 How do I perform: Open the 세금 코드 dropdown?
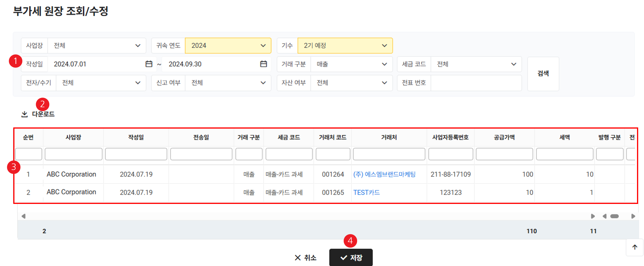(x=476, y=64)
